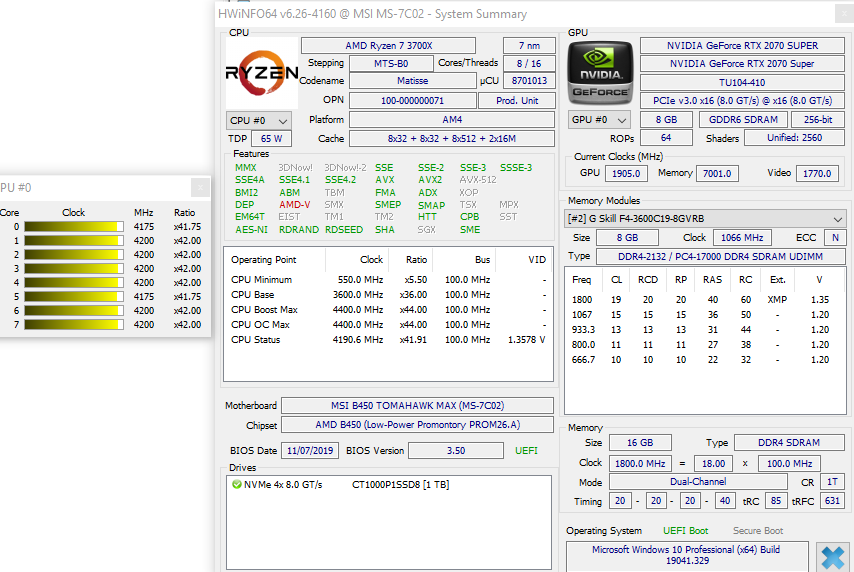Click the NVIDIA GeForce RTX 2070 SUPER top field
This screenshot has height=572, width=854.
click(742, 46)
